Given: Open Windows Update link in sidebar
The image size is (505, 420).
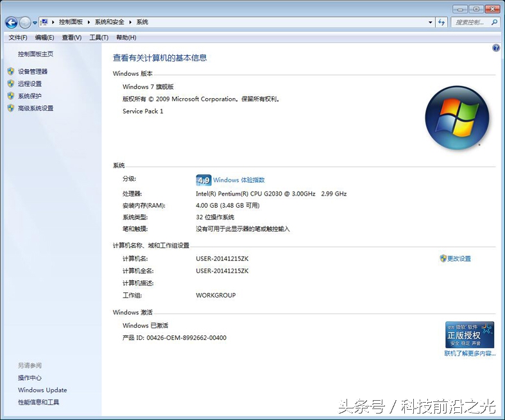Looking at the screenshot, I should click(x=42, y=390).
